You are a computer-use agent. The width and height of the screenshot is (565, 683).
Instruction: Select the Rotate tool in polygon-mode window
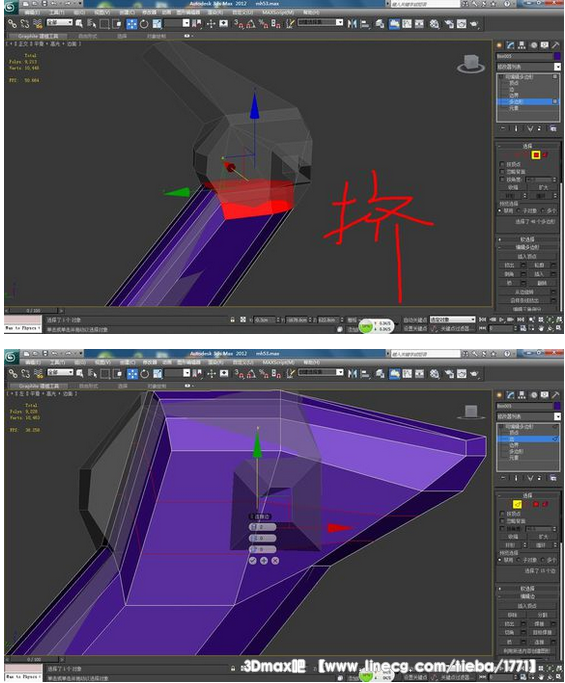pos(144,24)
